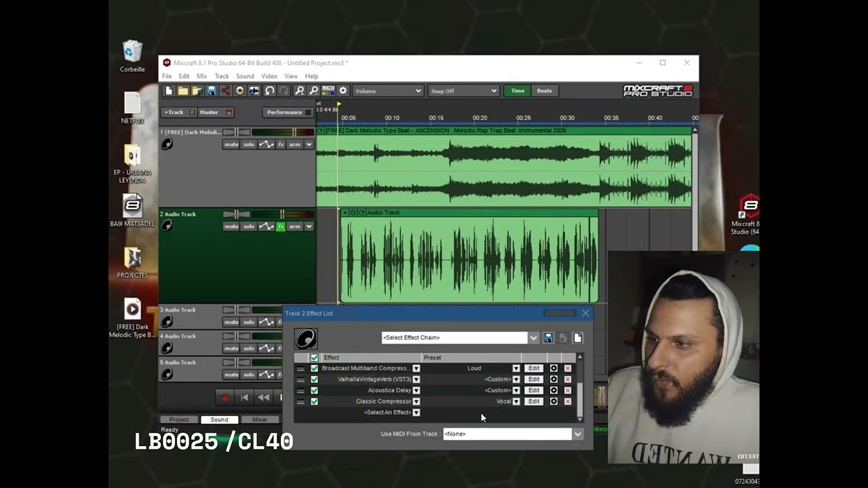The width and height of the screenshot is (868, 488).
Task: Open the NETFLIX desktop file
Action: point(132,108)
